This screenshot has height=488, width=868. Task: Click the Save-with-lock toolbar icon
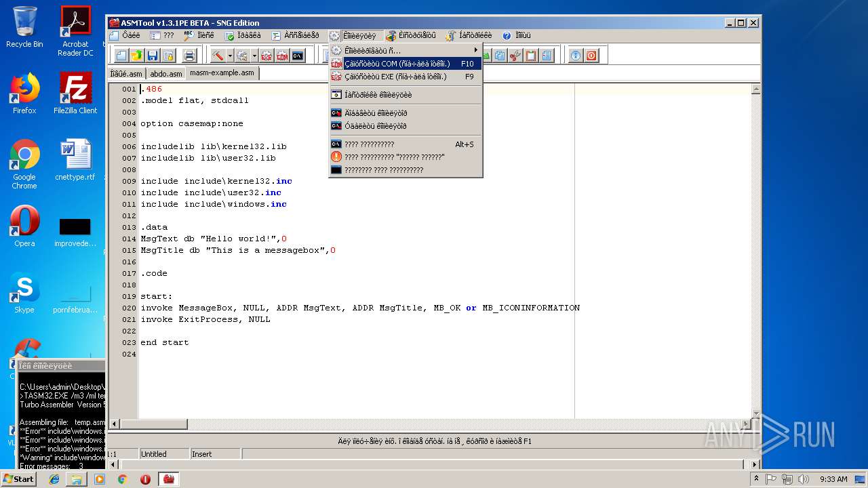pyautogui.click(x=167, y=56)
